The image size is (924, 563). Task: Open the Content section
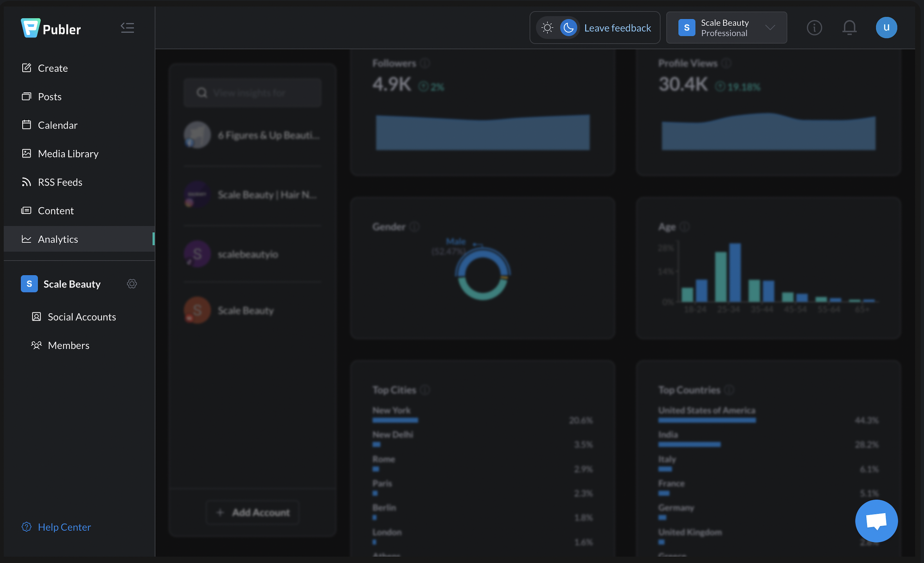79,211
